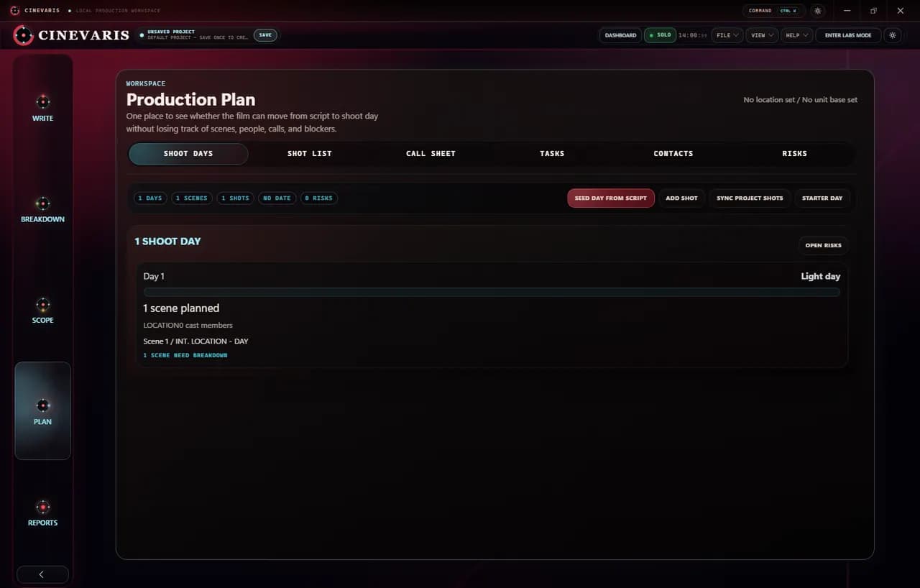Select the Day 1 card title
This screenshot has height=588, width=920.
(154, 276)
